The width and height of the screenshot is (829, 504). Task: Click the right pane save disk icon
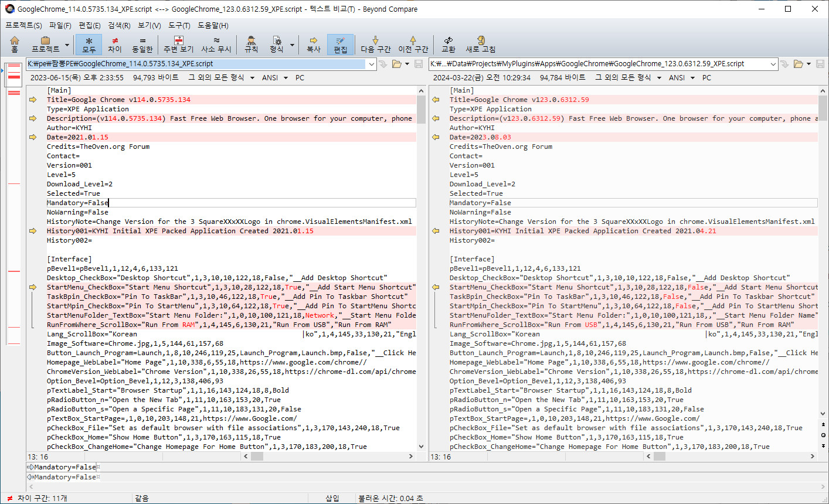[x=820, y=64]
